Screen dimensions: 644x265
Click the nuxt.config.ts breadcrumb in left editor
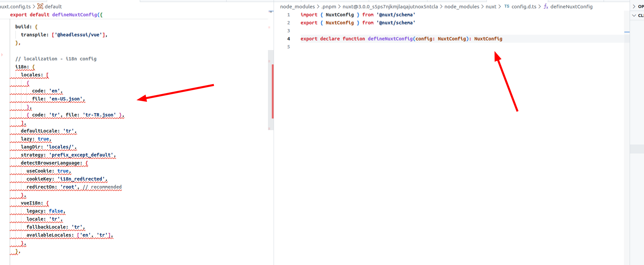point(15,6)
